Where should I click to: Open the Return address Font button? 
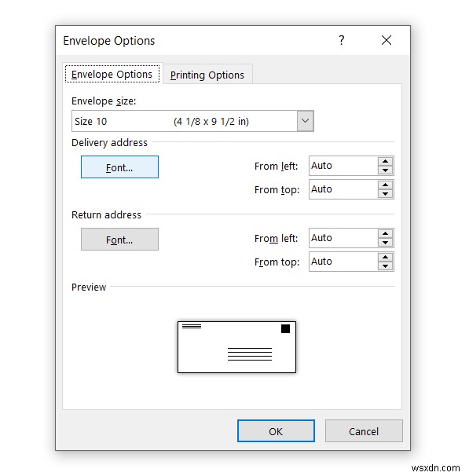pos(119,240)
